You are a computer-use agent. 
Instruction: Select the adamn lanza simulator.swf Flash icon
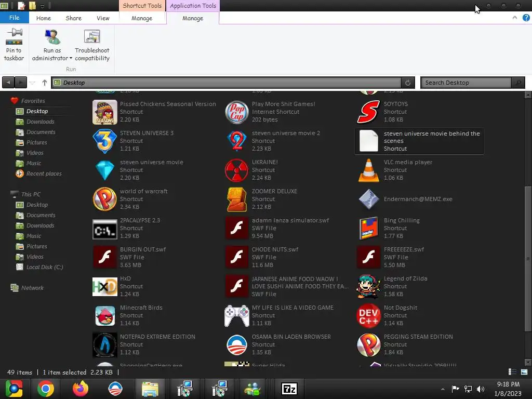point(237,229)
